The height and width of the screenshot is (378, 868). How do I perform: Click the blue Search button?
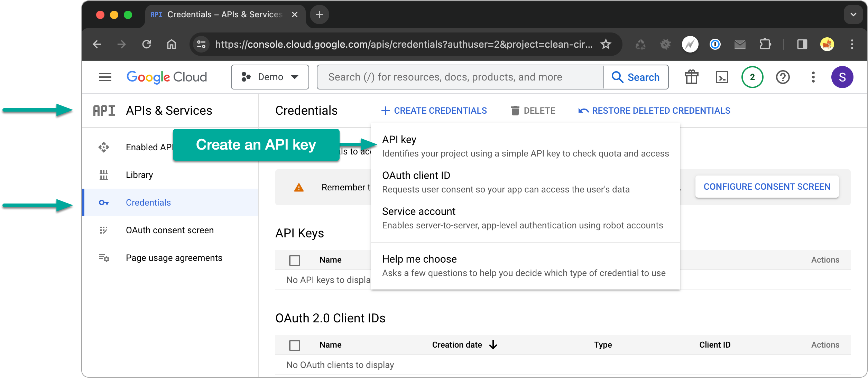click(x=636, y=77)
